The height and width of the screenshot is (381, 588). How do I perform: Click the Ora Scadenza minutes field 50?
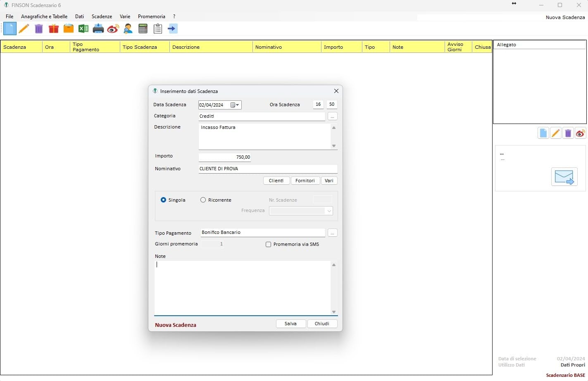click(331, 105)
